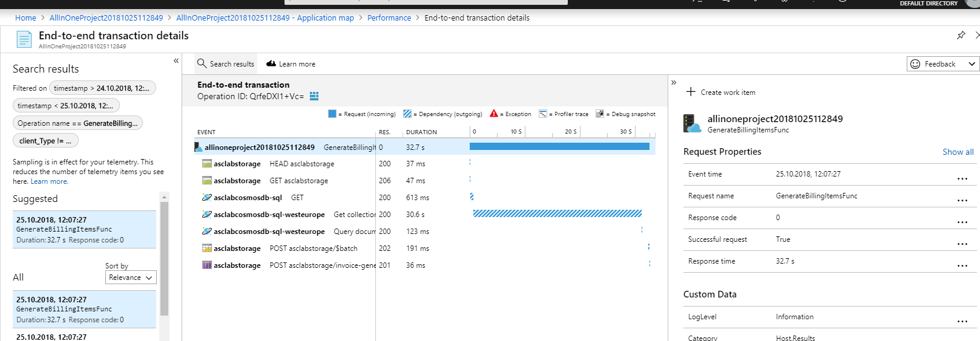Click the search results magnifier icon
The image size is (980, 341).
coord(202,63)
